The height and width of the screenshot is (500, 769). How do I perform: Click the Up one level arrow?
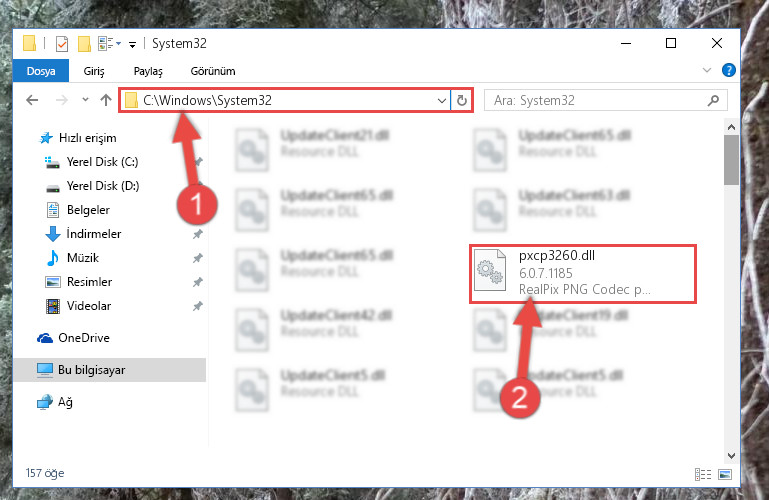(106, 100)
